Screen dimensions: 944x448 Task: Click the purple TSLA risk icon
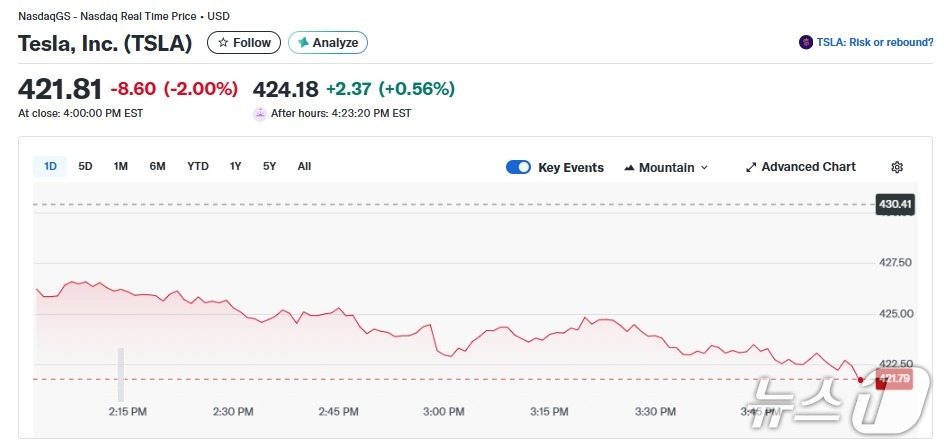(x=806, y=42)
